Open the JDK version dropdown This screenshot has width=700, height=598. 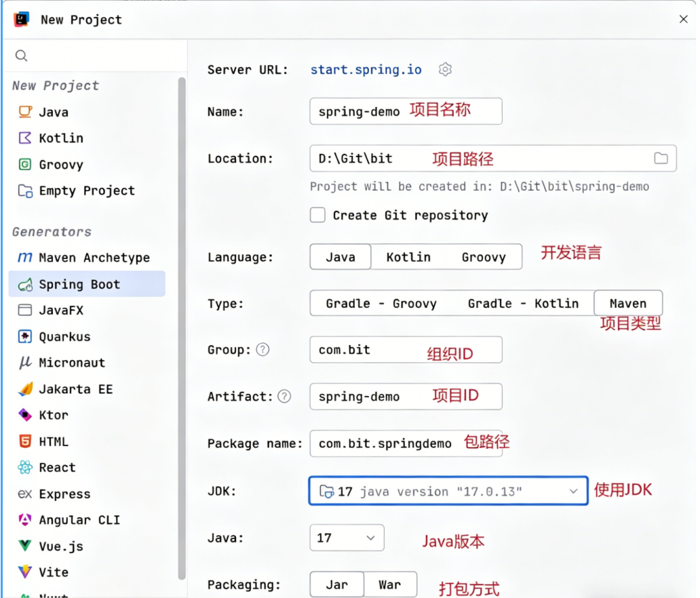tap(448, 491)
